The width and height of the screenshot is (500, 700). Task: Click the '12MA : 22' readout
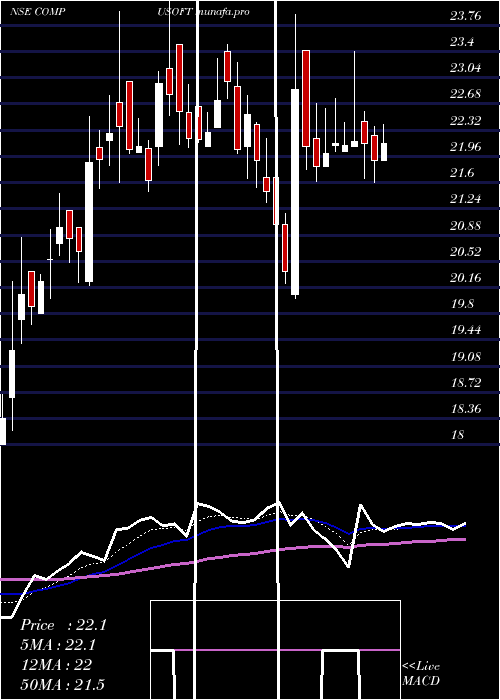point(56,665)
